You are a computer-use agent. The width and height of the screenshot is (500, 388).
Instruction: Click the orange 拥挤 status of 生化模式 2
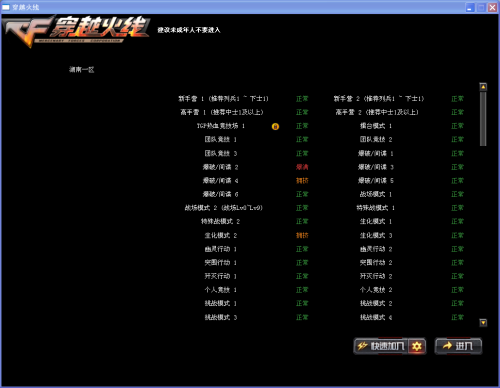[302, 235]
